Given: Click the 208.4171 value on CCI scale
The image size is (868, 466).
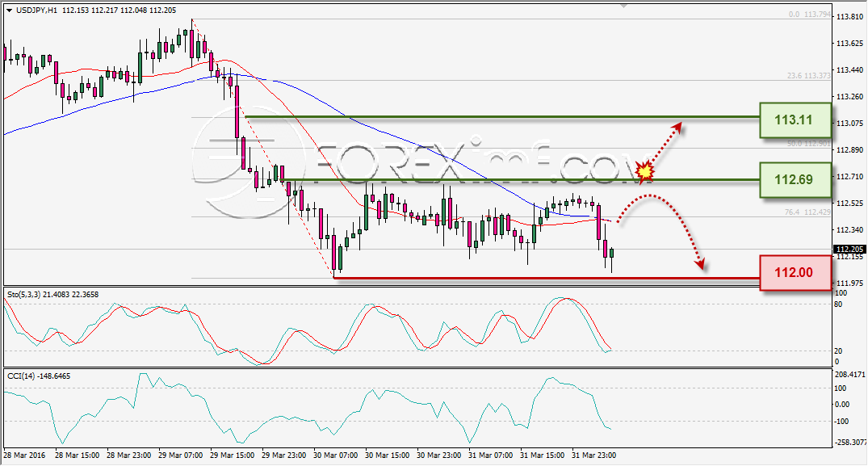Looking at the screenshot, I should click(x=849, y=375).
